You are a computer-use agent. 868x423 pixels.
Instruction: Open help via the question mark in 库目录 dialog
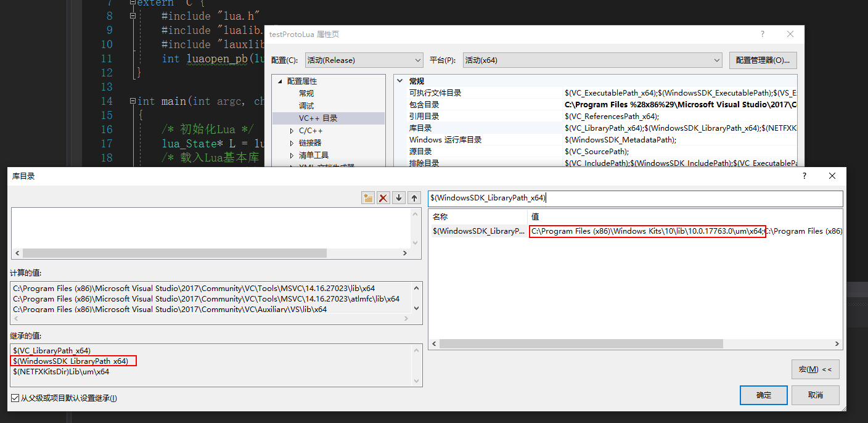tap(804, 176)
